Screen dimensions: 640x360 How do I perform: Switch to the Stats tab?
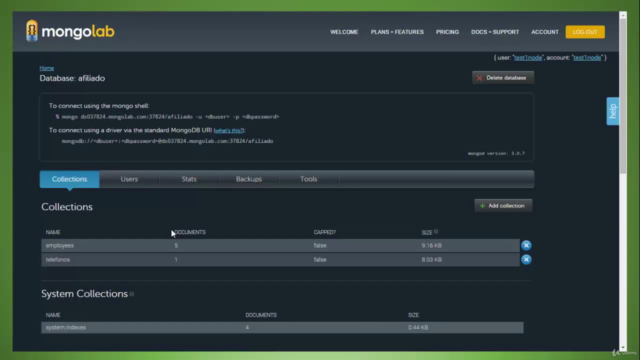[x=189, y=179]
